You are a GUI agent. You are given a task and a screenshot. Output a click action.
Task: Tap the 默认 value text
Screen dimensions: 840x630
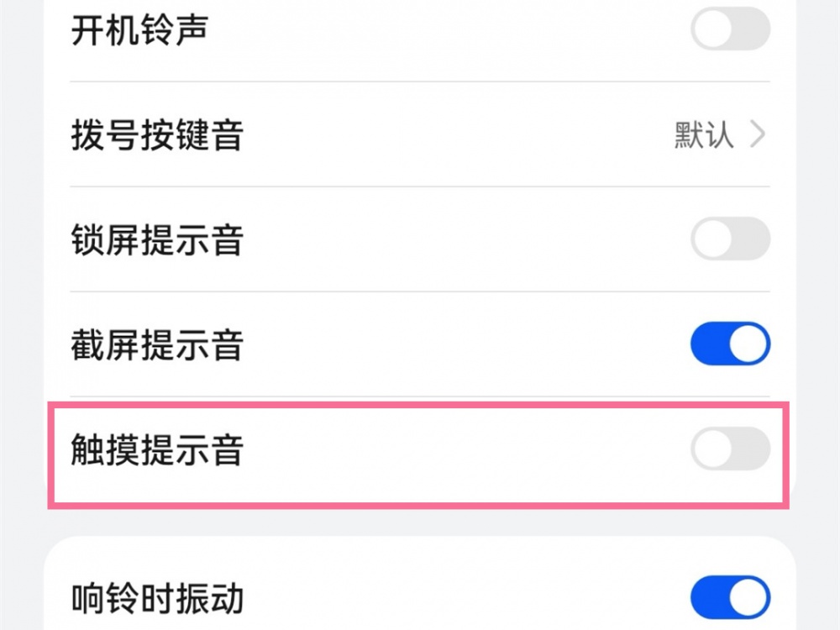[703, 134]
